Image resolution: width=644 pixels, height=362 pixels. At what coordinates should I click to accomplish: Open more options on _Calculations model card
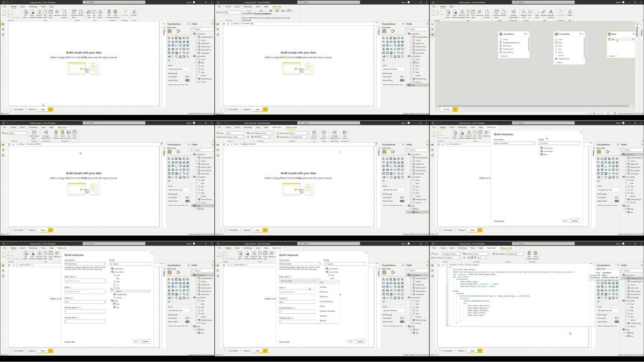[x=528, y=34]
